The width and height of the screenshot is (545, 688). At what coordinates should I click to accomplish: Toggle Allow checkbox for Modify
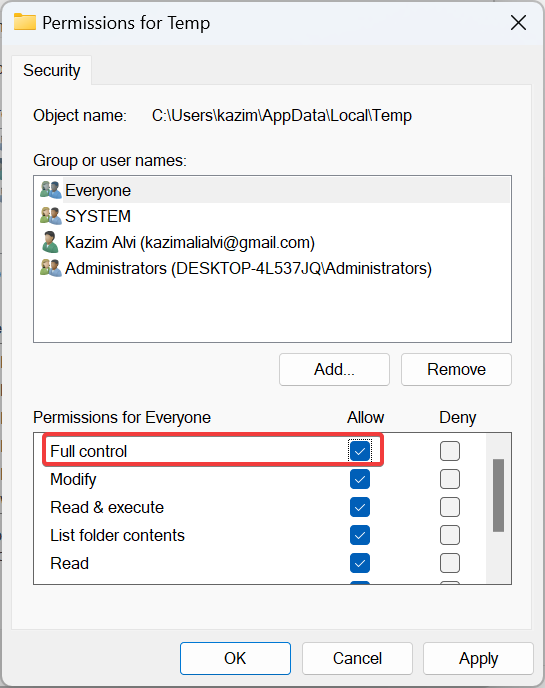[x=360, y=479]
